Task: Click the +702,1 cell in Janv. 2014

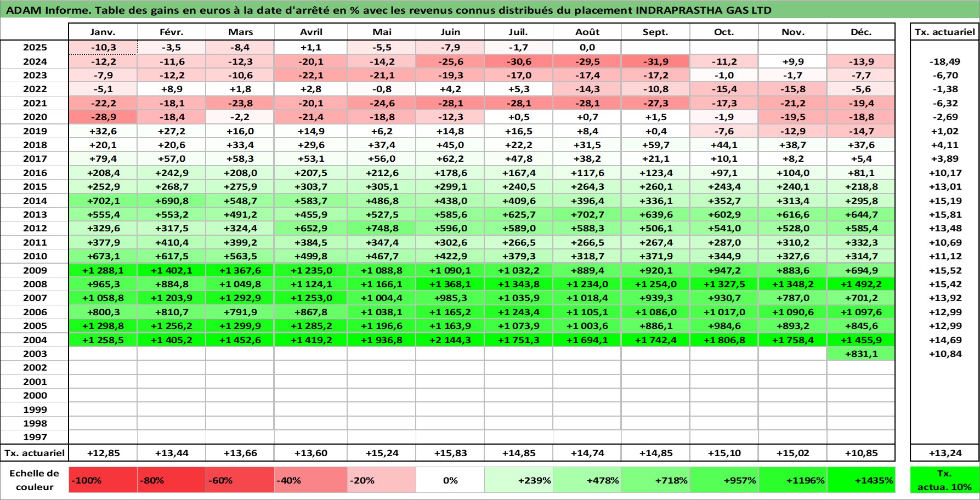Action: coord(103,201)
